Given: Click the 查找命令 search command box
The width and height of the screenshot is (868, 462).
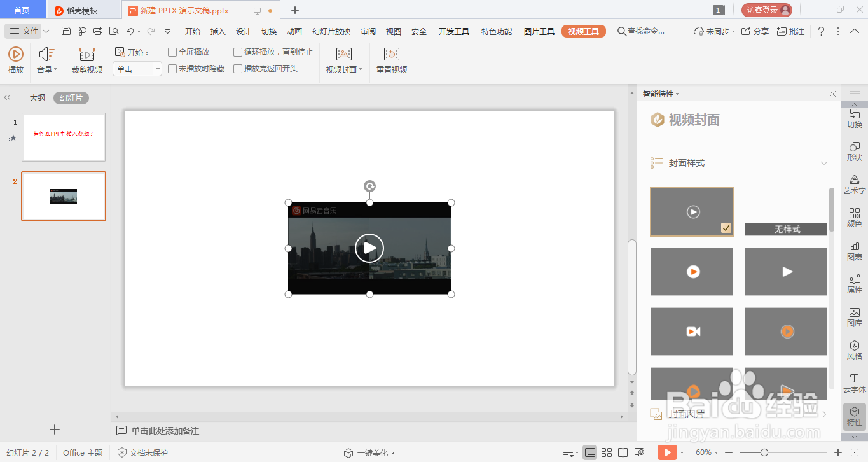Looking at the screenshot, I should point(641,31).
